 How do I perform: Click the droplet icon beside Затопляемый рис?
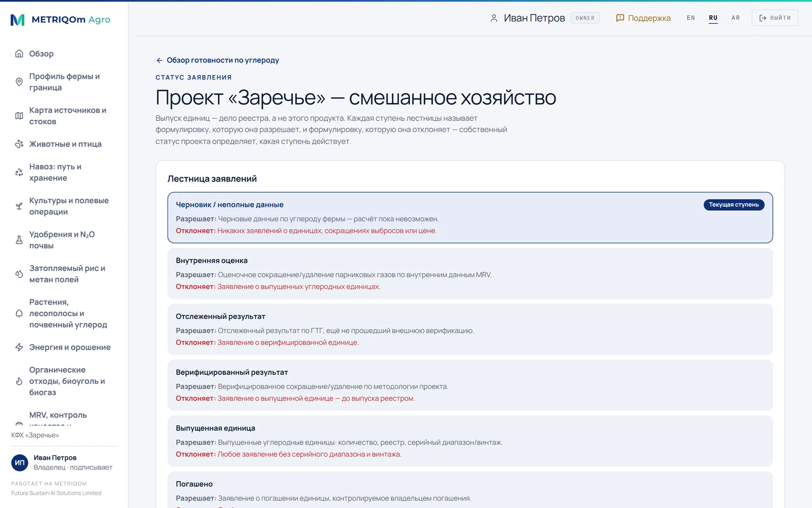click(x=19, y=274)
